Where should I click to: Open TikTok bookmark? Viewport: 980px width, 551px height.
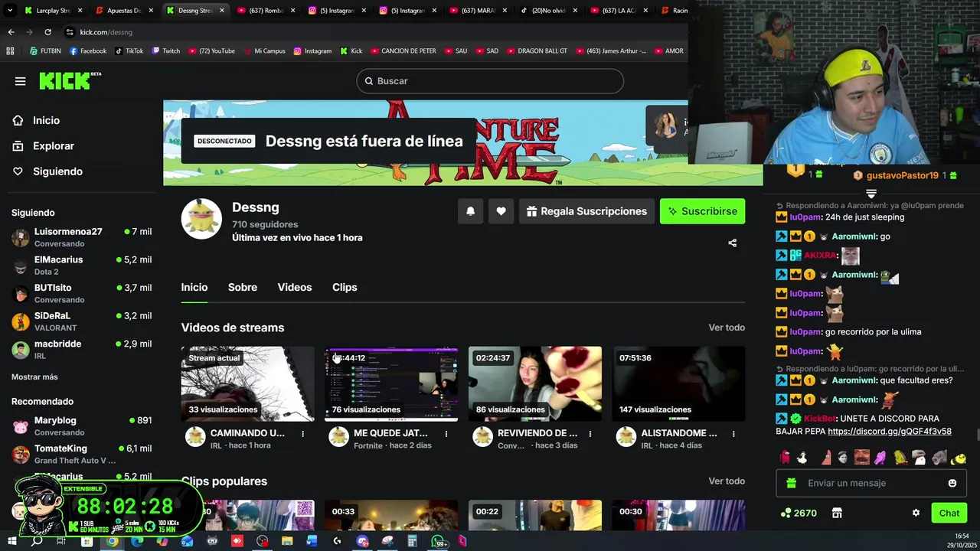[x=129, y=51]
